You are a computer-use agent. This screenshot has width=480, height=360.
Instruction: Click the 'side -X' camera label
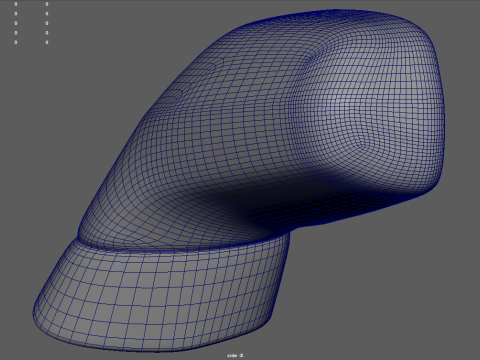coord(235,356)
